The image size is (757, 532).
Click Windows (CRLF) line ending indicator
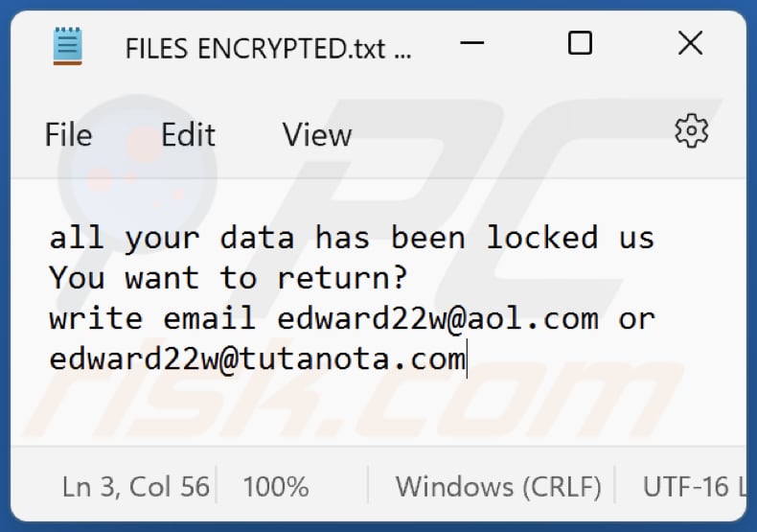point(498,487)
